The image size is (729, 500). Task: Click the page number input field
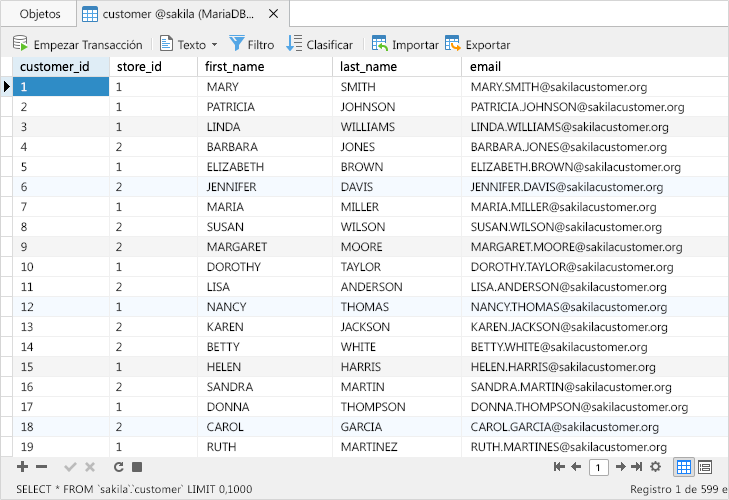598,467
